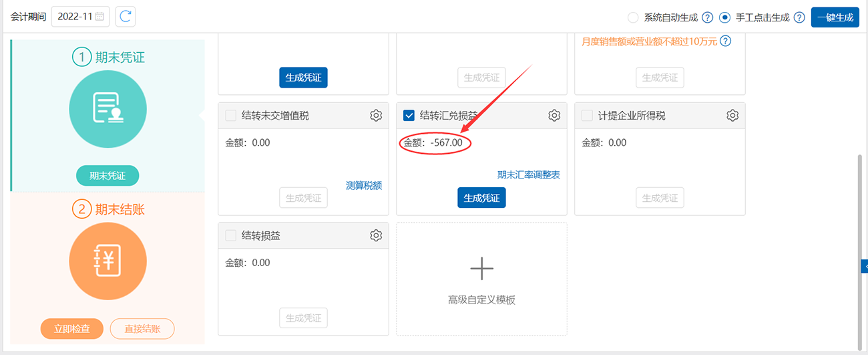The width and height of the screenshot is (868, 355).
Task: Click the plus icon for 高级自定义模板
Action: (x=481, y=269)
